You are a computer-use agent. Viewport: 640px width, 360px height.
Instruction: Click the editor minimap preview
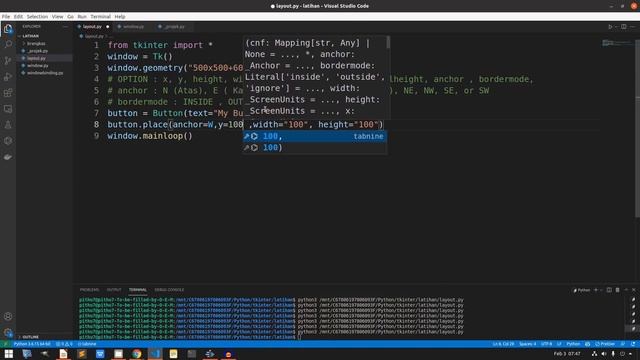617,43
